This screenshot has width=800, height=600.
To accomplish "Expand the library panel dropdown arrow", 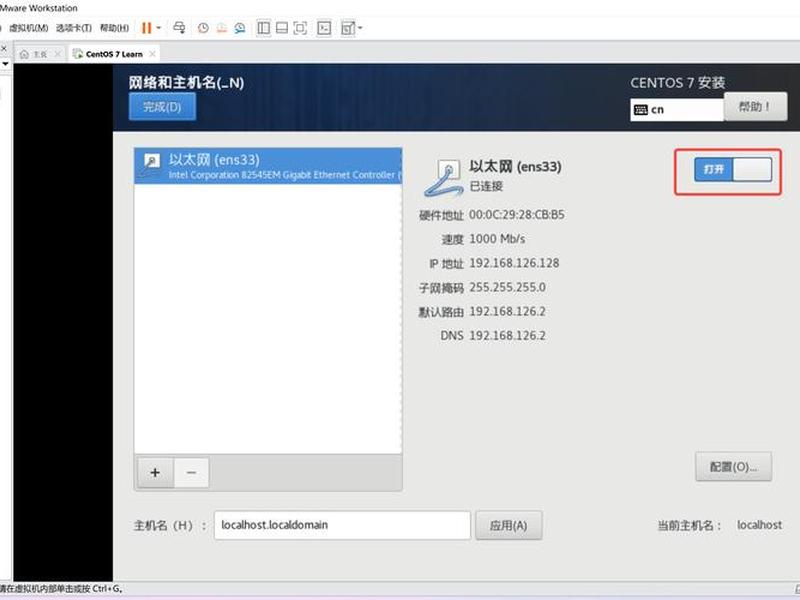I will pyautogui.click(x=5, y=64).
